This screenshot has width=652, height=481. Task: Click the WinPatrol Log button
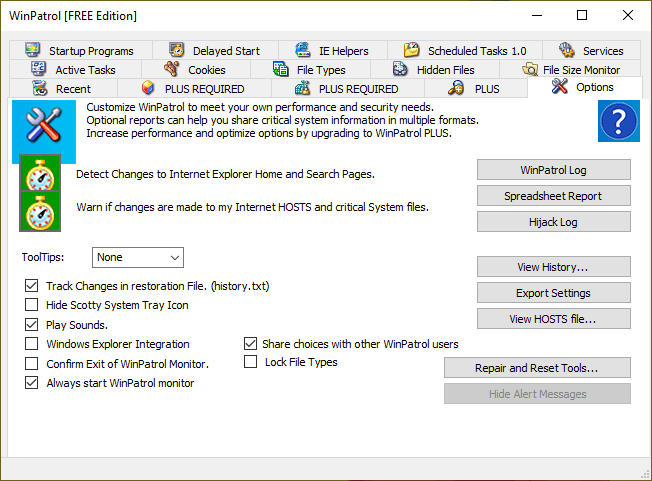tap(553, 170)
